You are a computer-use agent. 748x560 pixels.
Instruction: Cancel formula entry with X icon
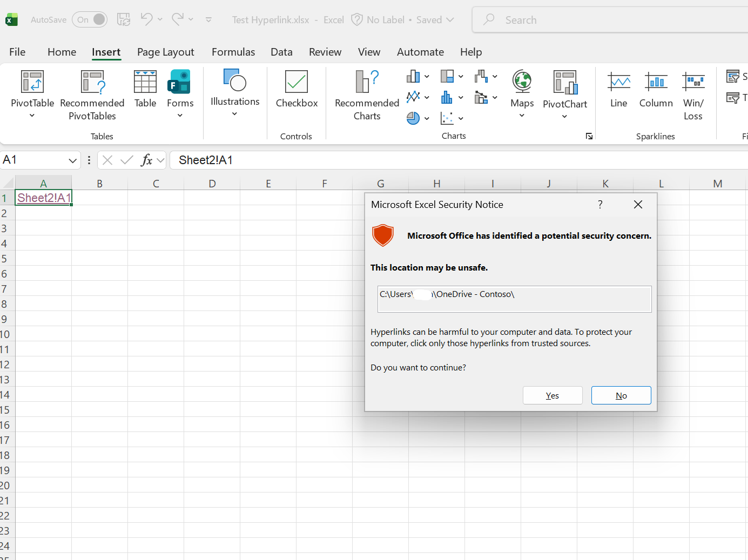[107, 160]
